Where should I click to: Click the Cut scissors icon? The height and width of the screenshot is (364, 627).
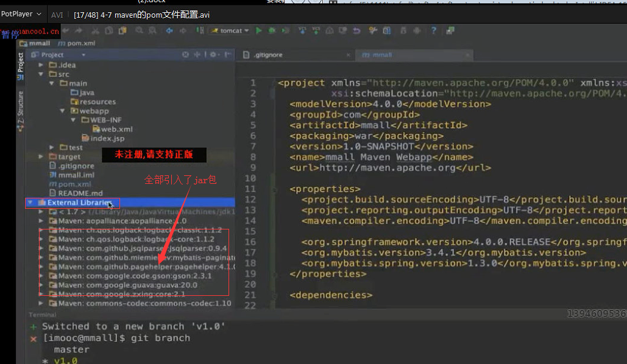[95, 30]
